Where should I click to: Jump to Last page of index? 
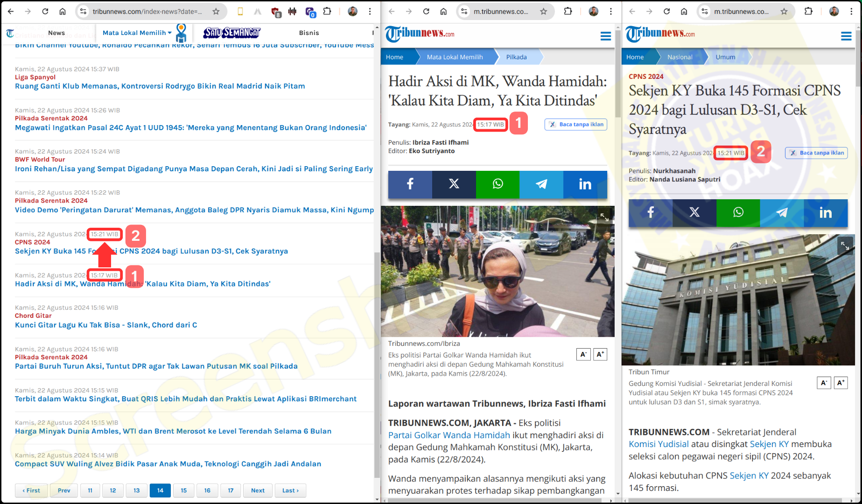(290, 490)
